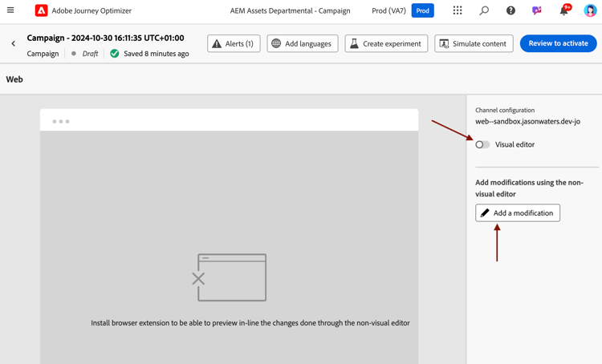Click the missing browser extension placeholder icon
This screenshot has width=602, height=364.
click(230, 277)
